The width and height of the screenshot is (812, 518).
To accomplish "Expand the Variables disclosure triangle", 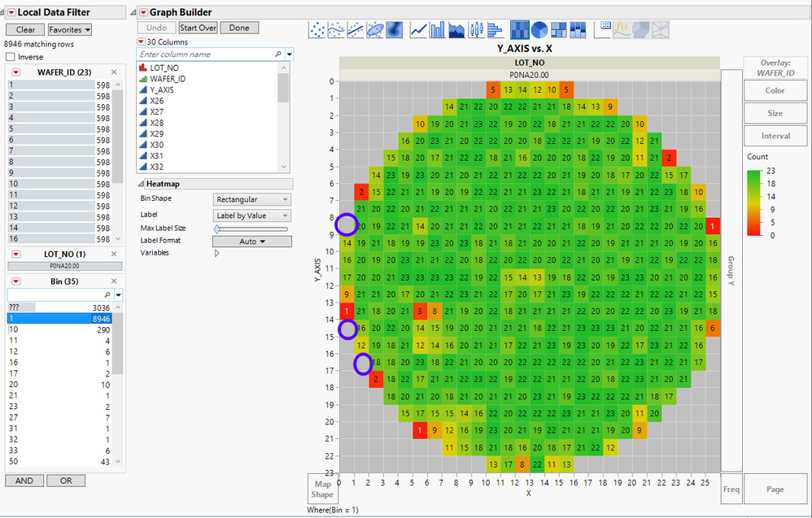I will (216, 253).
